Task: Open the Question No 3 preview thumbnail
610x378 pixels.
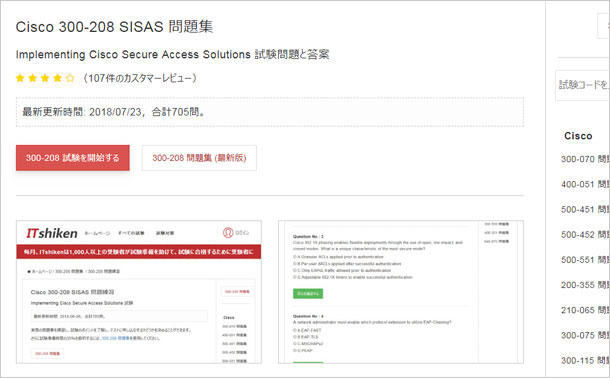Action: tap(401, 292)
